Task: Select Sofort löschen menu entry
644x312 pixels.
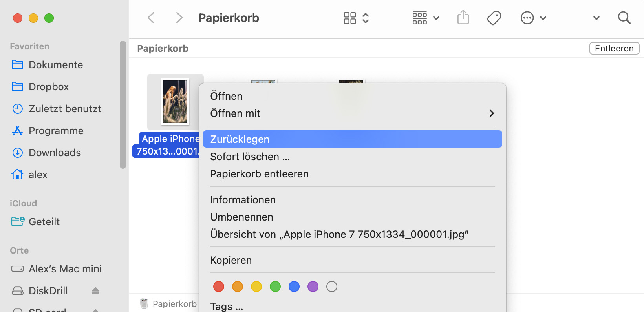Action: 250,157
